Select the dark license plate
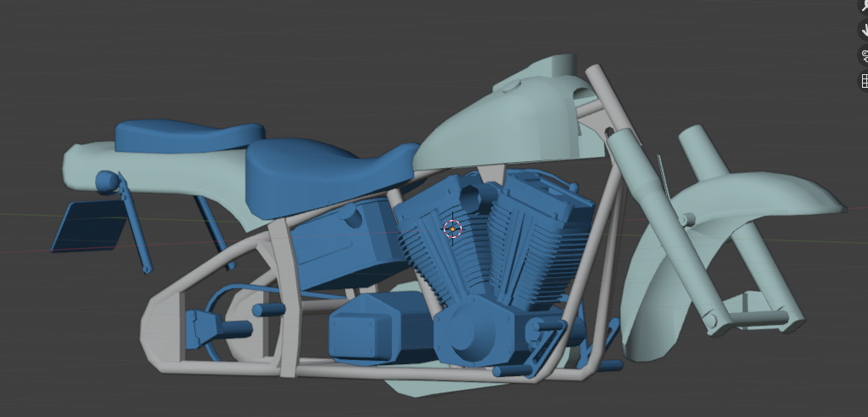 89,226
